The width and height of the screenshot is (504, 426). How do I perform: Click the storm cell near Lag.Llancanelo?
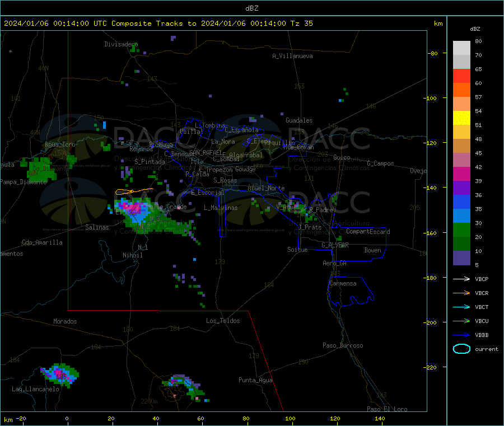[60, 375]
